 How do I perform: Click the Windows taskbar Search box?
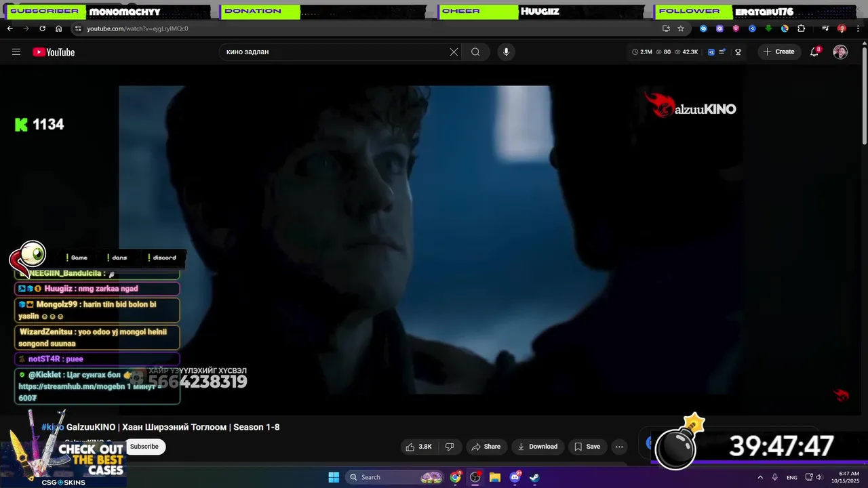(x=396, y=477)
